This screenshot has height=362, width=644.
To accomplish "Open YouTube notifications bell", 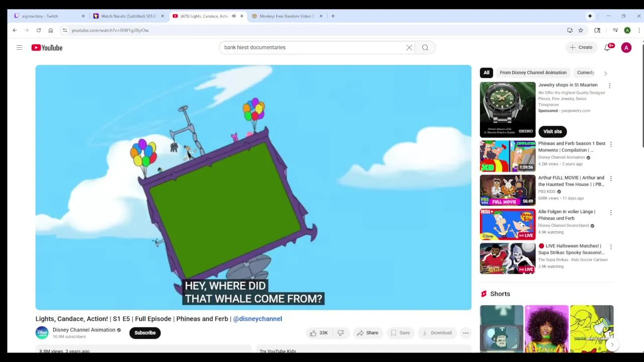I will [x=607, y=47].
